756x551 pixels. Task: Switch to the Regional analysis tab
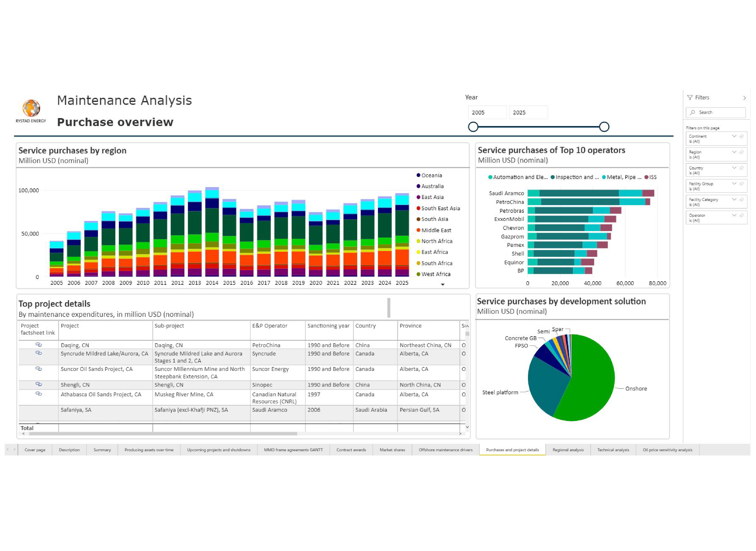point(568,450)
